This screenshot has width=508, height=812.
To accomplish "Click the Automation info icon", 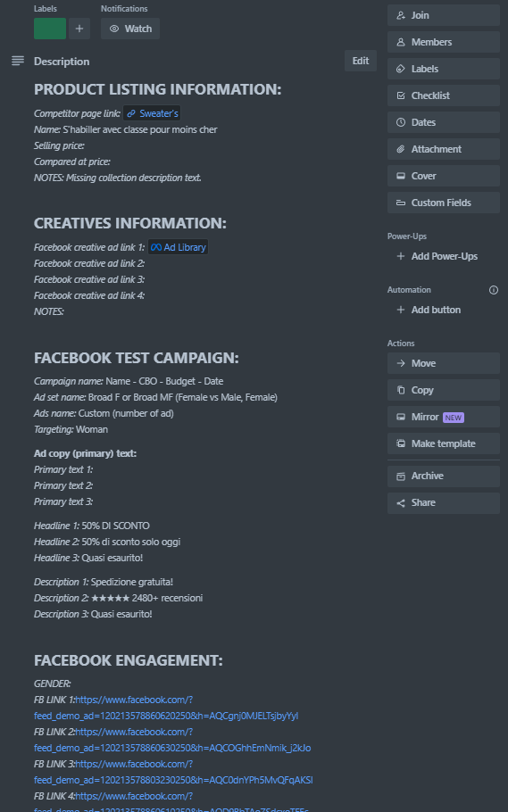I will (x=494, y=290).
